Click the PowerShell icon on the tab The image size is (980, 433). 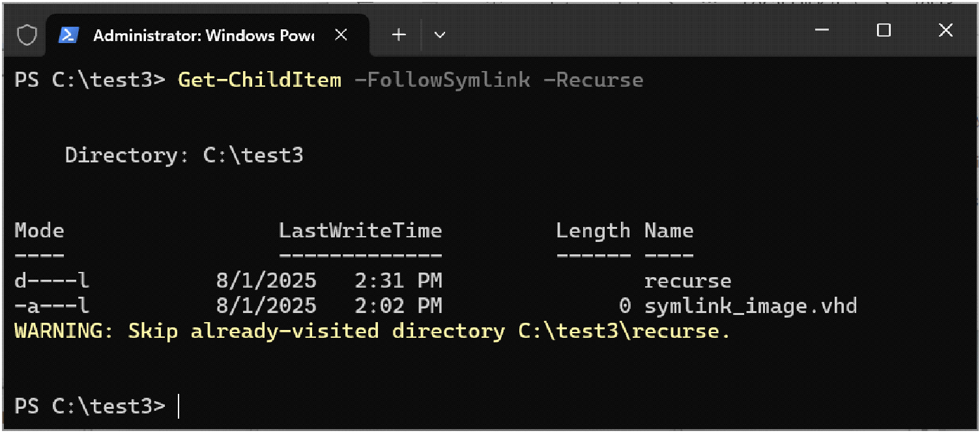68,35
